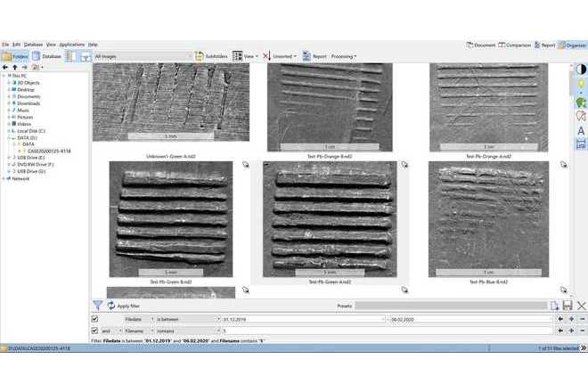Image resolution: width=588 pixels, height=392 pixels.
Task: Open the folder history dropdown icon
Action: (37, 68)
